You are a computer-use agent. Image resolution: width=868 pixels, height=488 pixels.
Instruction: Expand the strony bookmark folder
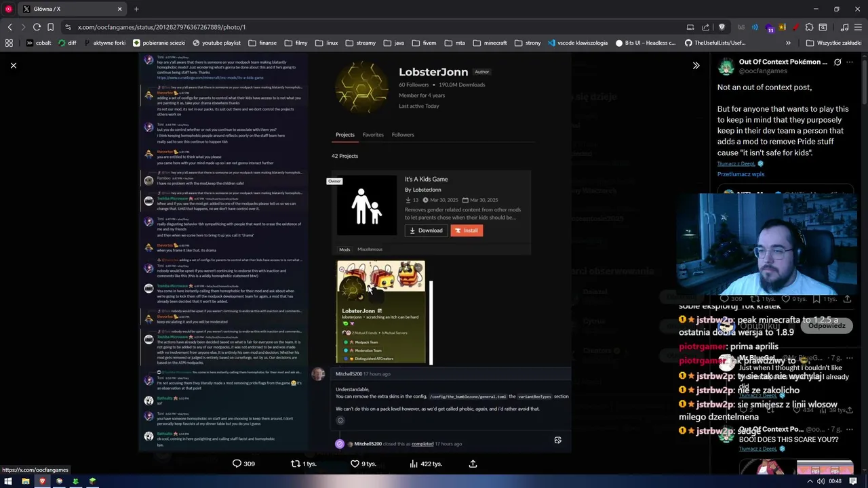pos(528,43)
